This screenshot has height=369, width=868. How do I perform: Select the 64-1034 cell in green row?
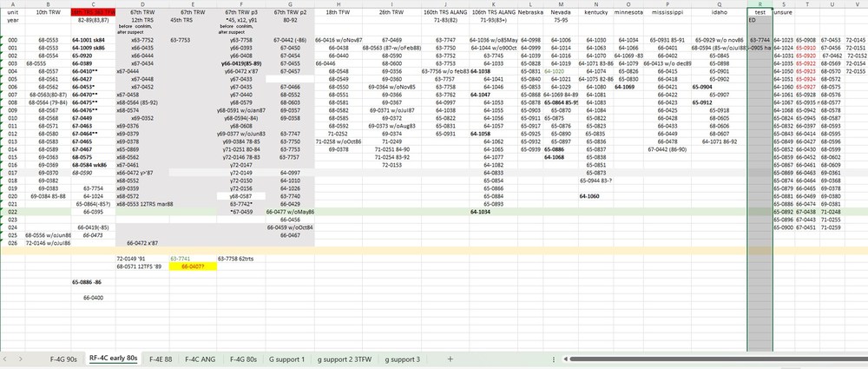click(x=480, y=212)
